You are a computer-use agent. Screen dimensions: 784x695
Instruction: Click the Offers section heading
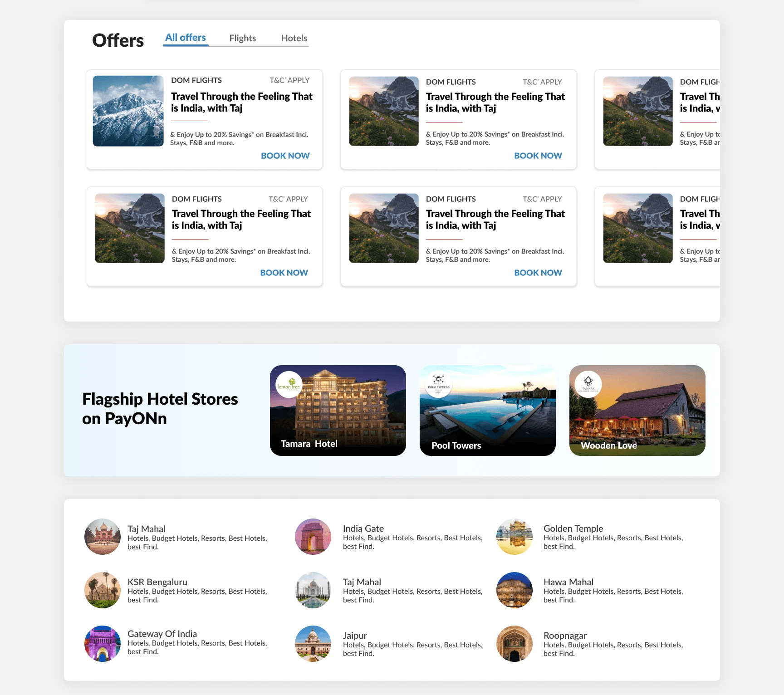tap(118, 40)
